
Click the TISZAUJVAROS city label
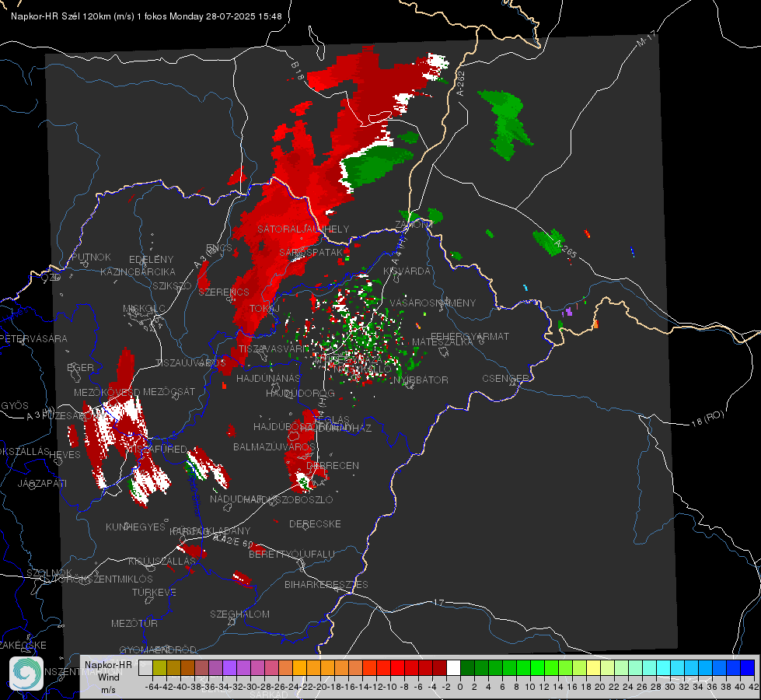190,363
